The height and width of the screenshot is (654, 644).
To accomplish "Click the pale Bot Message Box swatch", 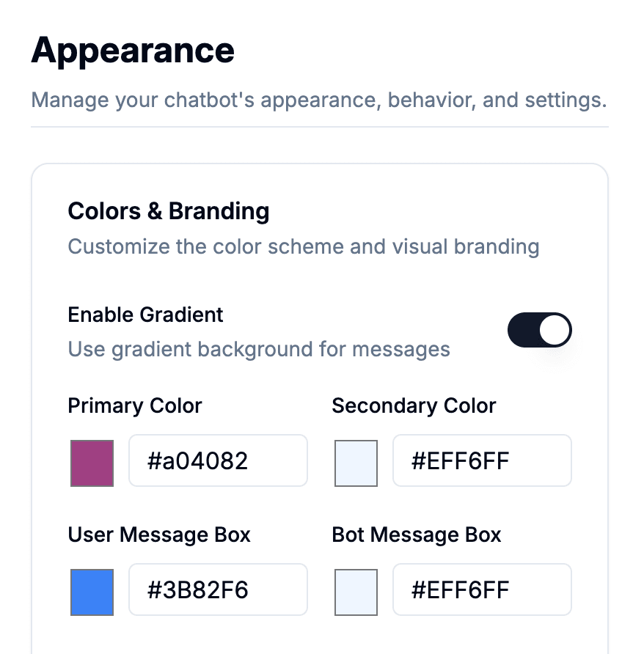I will 356,592.
